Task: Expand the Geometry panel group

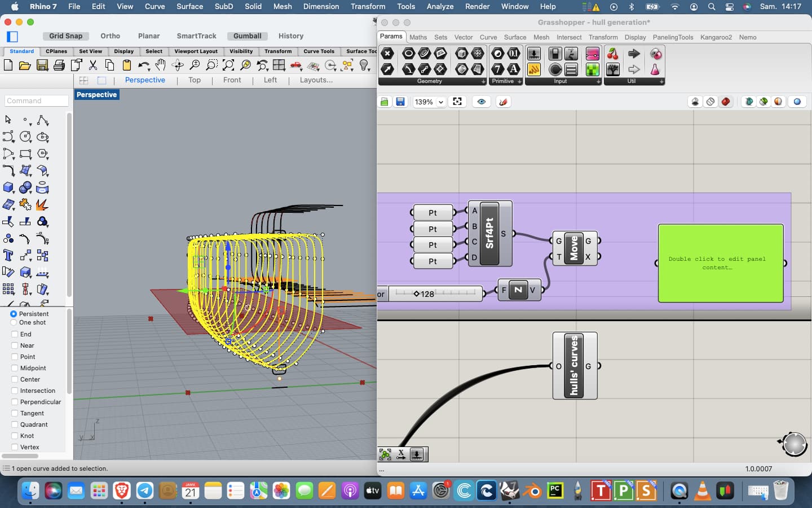Action: click(483, 82)
